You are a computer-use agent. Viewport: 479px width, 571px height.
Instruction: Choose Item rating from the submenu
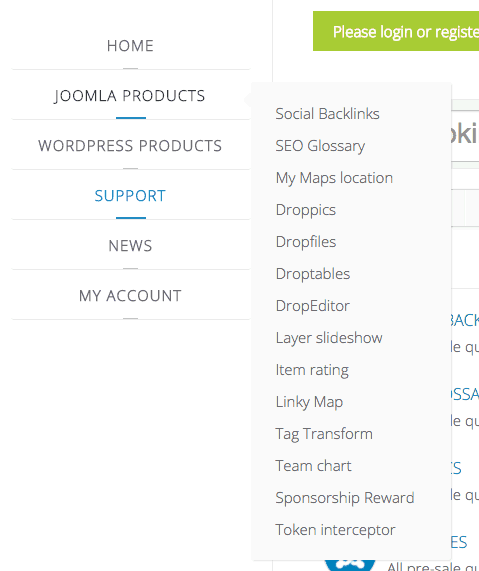coord(312,370)
